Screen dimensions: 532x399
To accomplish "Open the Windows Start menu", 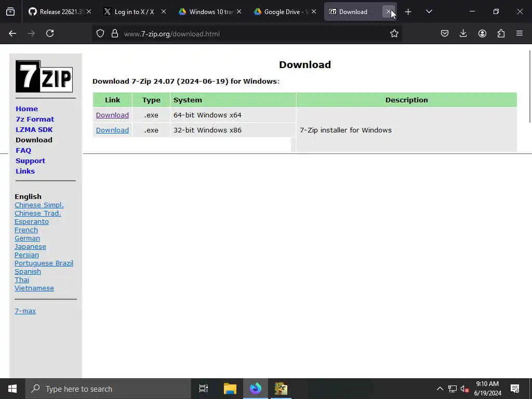I will coord(12,389).
